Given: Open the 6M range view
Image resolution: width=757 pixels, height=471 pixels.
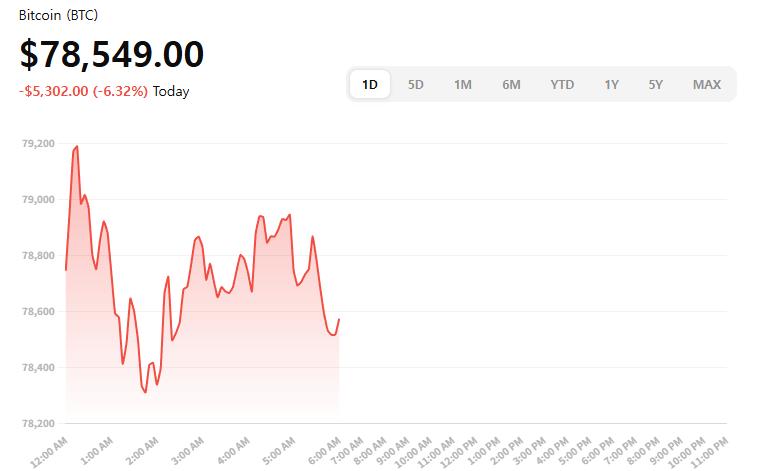Looking at the screenshot, I should coord(511,85).
